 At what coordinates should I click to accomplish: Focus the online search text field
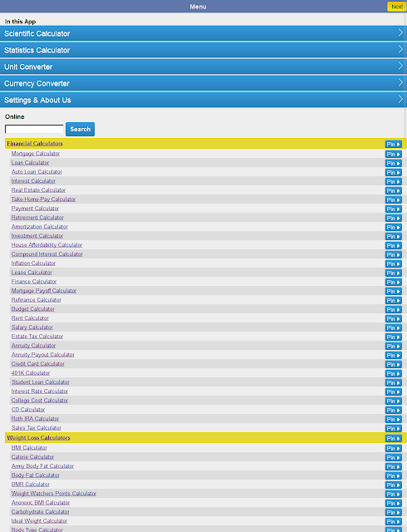tap(34, 129)
